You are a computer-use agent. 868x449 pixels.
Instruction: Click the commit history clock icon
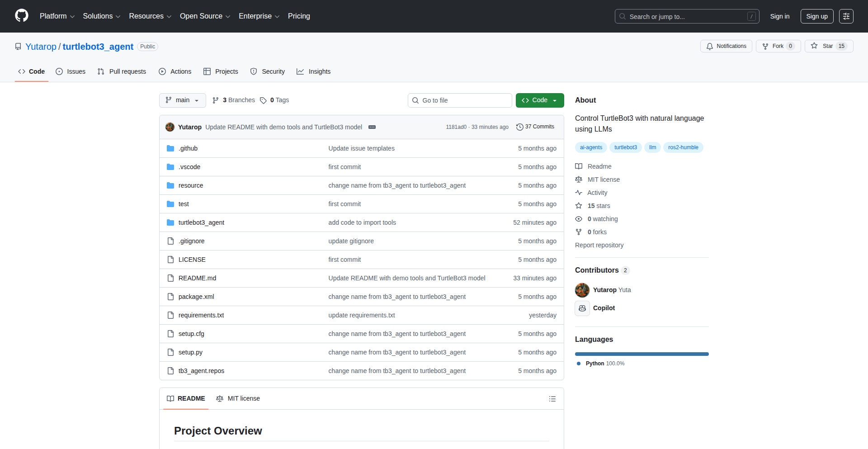pyautogui.click(x=519, y=127)
